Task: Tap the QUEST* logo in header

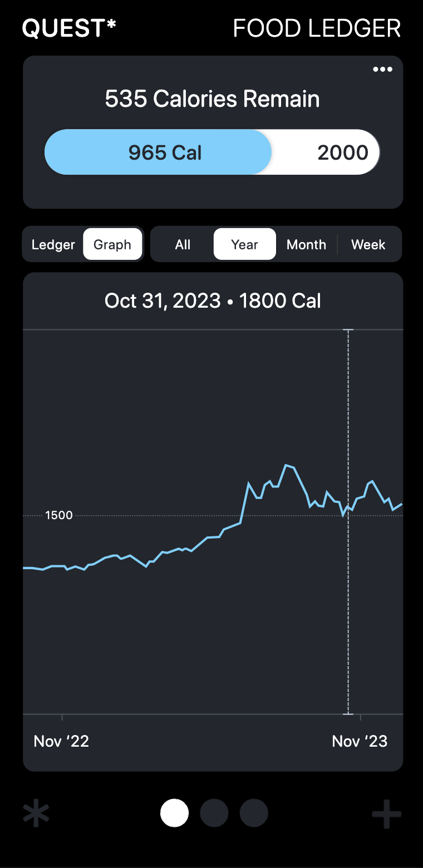Action: click(x=69, y=28)
